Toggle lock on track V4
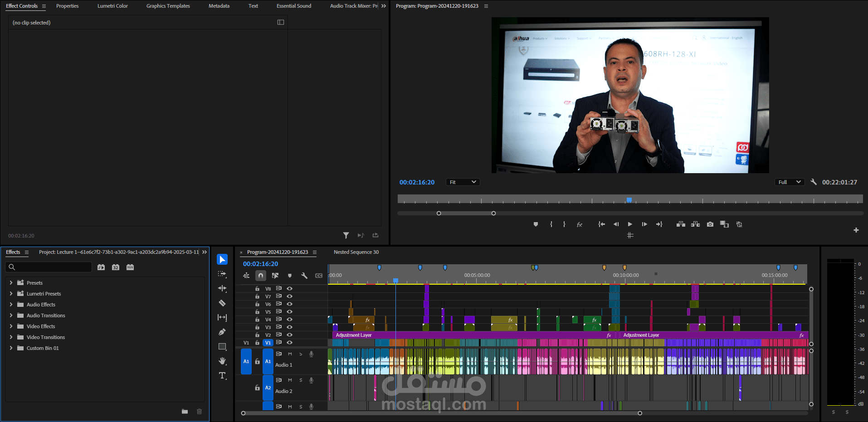 coord(257,320)
